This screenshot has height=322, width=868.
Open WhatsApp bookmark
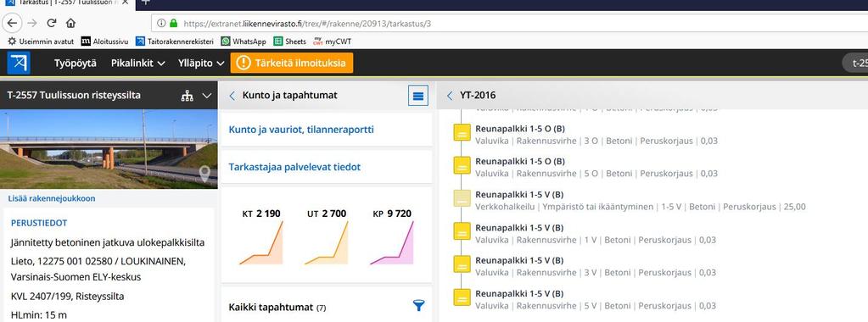click(244, 42)
